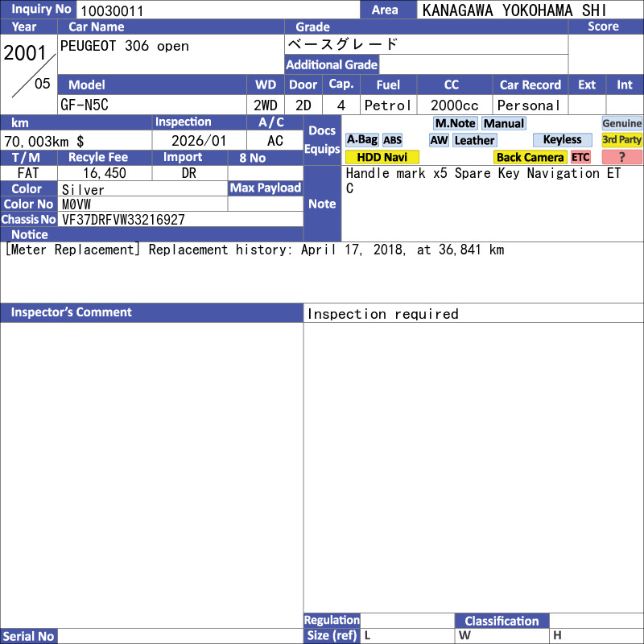The width and height of the screenshot is (644, 644).
Task: Click the Car Record header
Action: pos(530,85)
